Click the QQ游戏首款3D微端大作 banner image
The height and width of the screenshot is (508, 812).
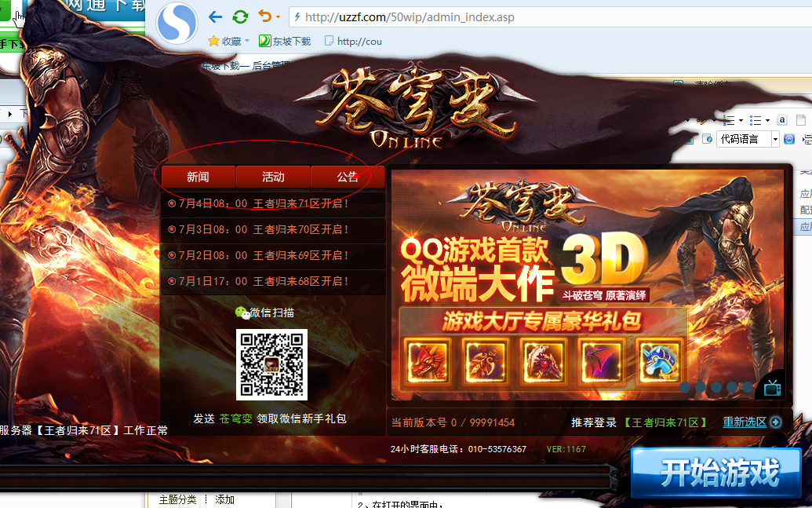tap(587, 284)
